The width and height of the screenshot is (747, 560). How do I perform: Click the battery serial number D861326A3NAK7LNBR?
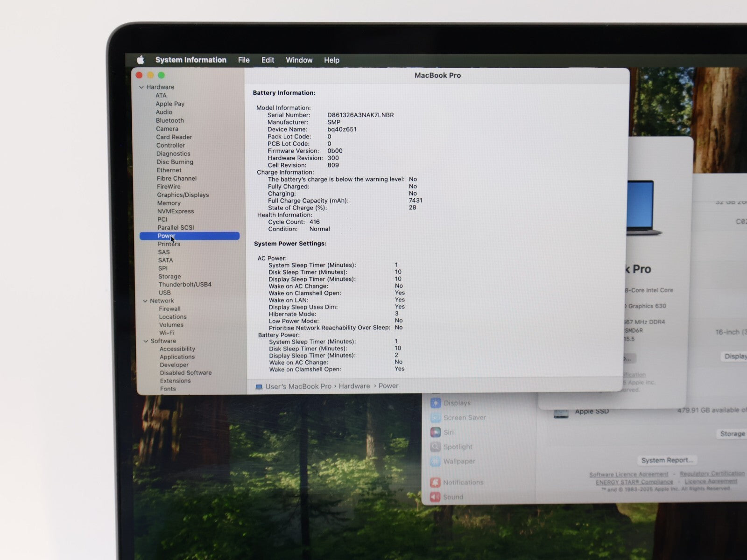(x=360, y=115)
